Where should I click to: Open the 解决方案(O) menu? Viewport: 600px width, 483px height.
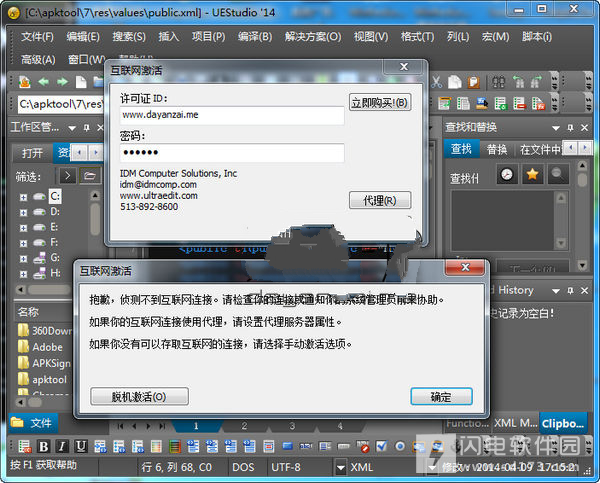click(313, 37)
